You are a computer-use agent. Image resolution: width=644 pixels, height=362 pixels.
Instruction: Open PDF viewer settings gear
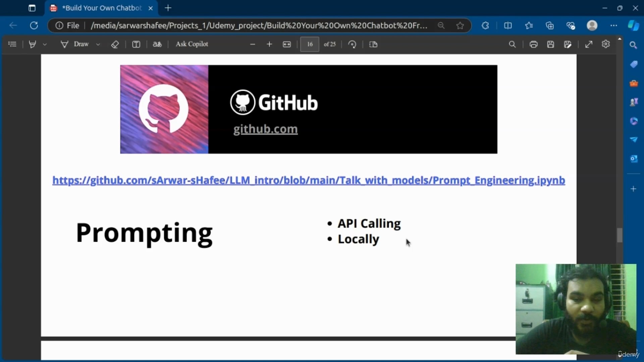click(x=606, y=44)
